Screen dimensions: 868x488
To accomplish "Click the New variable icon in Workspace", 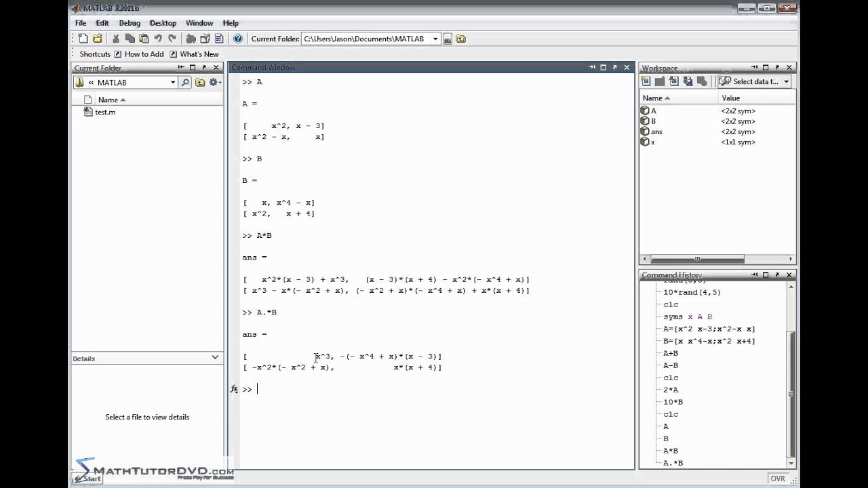I will point(646,81).
